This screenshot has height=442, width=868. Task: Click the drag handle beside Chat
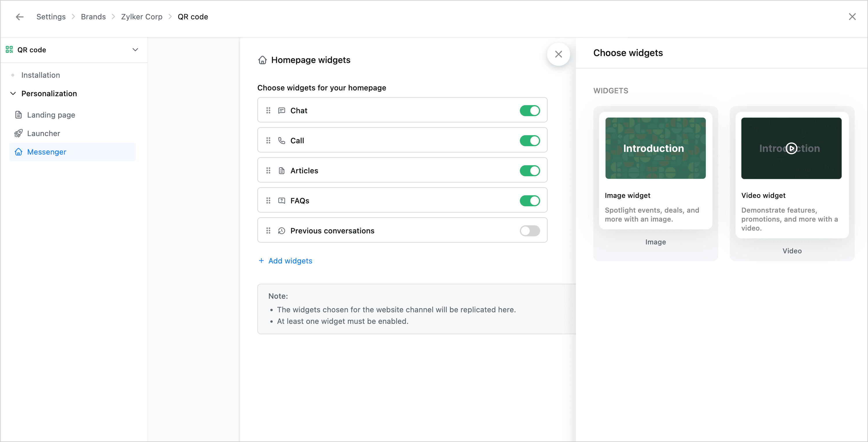[268, 110]
